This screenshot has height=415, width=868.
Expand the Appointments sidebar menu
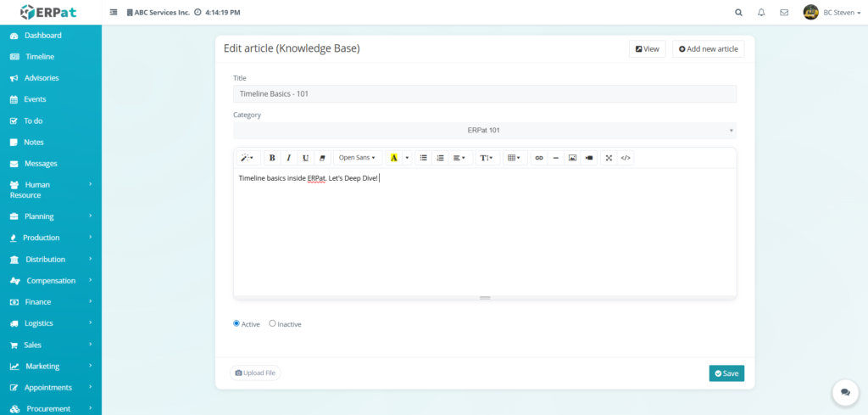[x=51, y=387]
